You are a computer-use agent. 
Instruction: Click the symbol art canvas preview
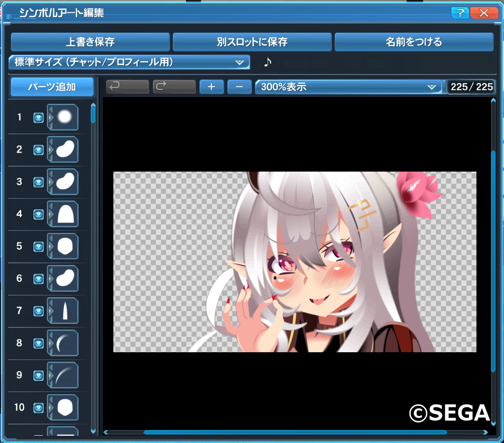295,262
